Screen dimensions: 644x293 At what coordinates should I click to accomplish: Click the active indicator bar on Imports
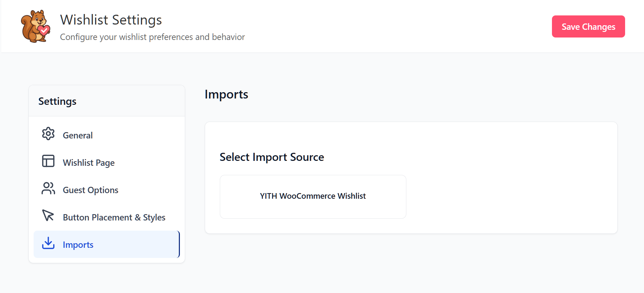tap(179, 244)
